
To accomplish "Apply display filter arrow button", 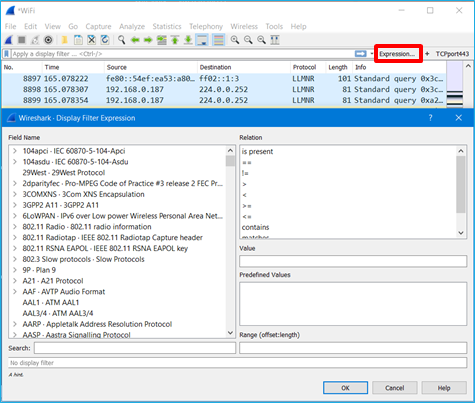I will 360,54.
